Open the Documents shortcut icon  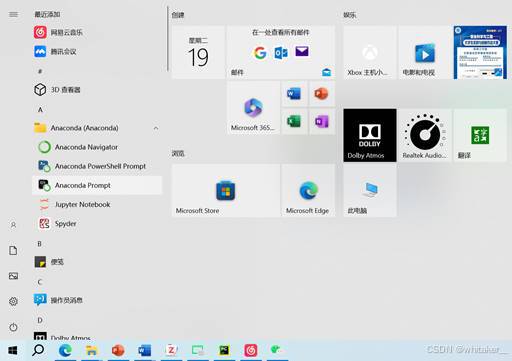pos(13,251)
